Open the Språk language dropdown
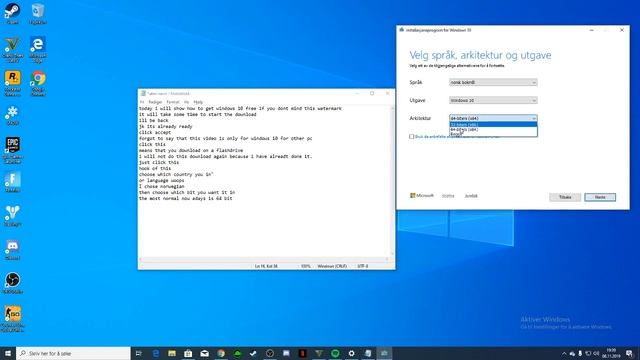This screenshot has height=360, width=640. tap(493, 82)
